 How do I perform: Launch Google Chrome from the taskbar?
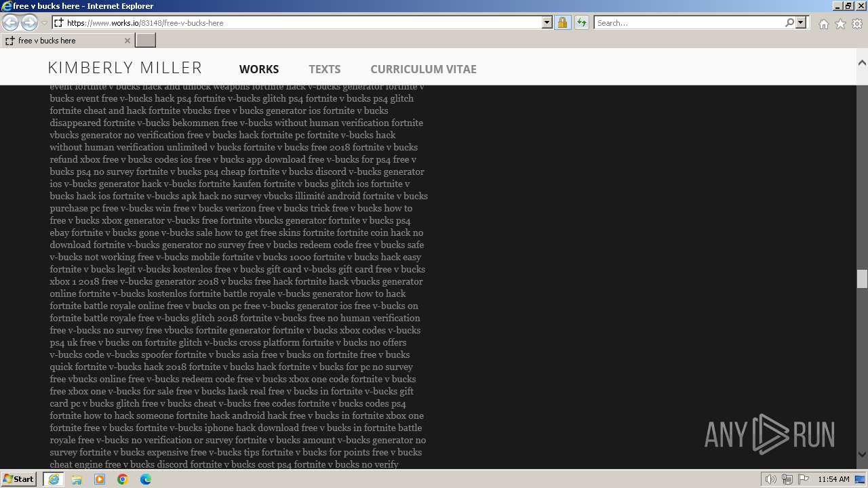123,479
